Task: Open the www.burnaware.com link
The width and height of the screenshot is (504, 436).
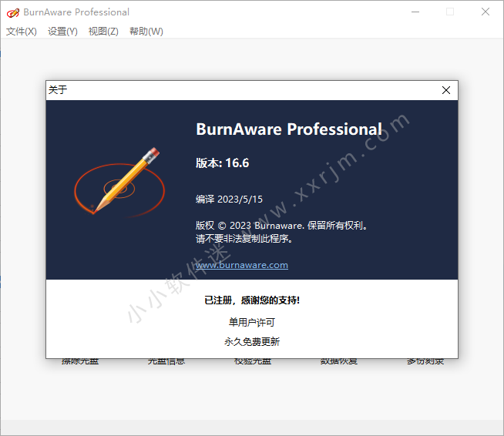Action: pos(242,265)
